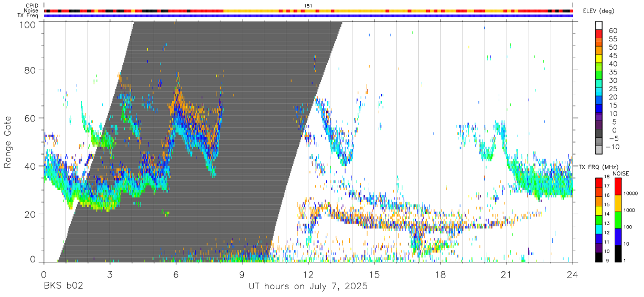
Task: Click the 80 tick on Range Gate axis
Action: pos(30,70)
